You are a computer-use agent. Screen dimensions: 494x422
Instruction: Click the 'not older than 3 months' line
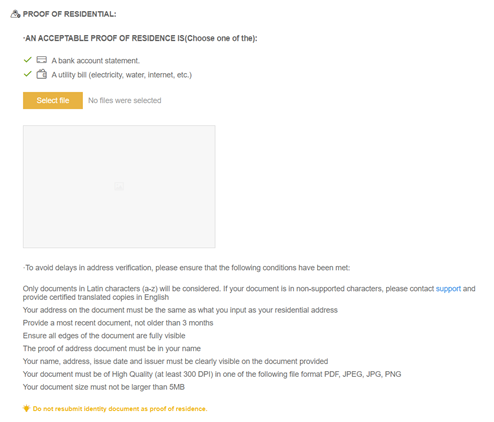(x=118, y=323)
